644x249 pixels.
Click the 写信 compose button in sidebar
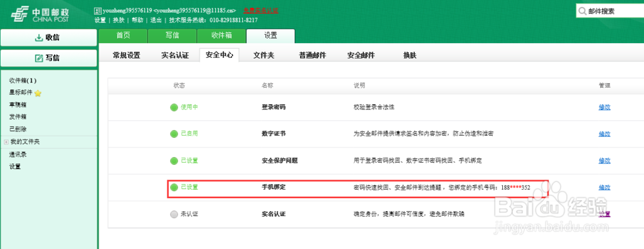(x=48, y=58)
